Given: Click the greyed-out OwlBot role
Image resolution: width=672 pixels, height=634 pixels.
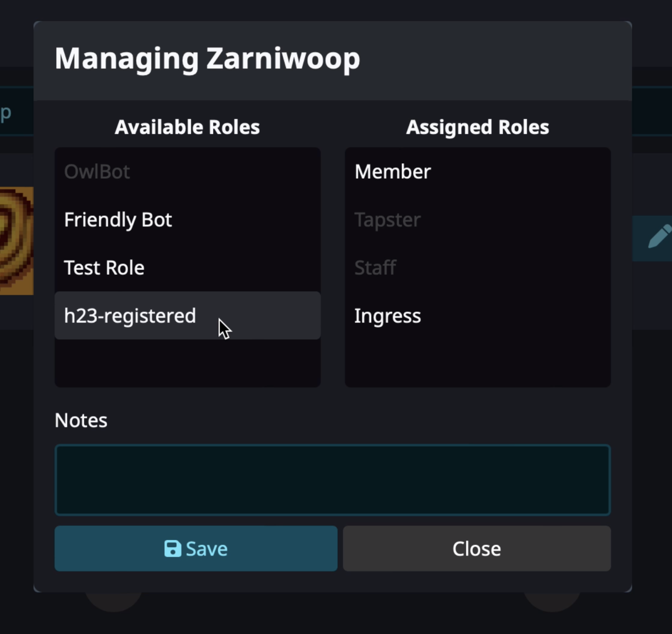Looking at the screenshot, I should click(x=187, y=172).
